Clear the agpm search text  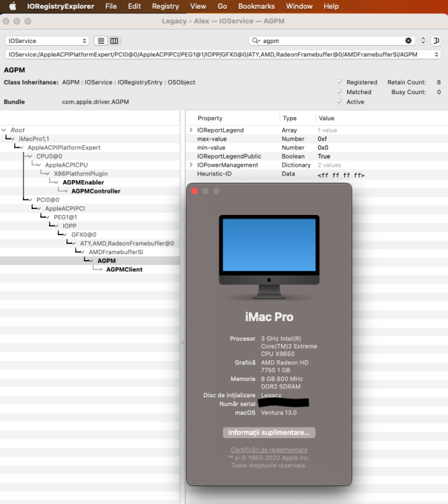pyautogui.click(x=408, y=40)
